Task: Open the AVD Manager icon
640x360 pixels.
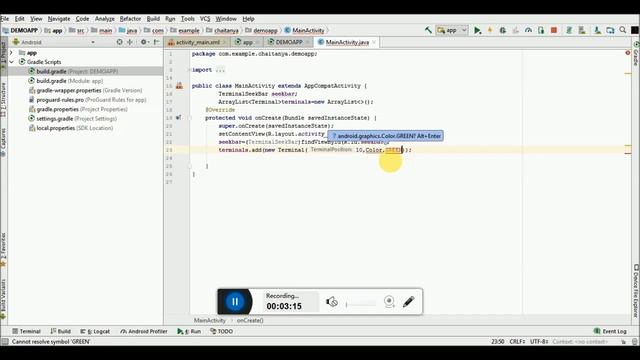Action: [582, 30]
